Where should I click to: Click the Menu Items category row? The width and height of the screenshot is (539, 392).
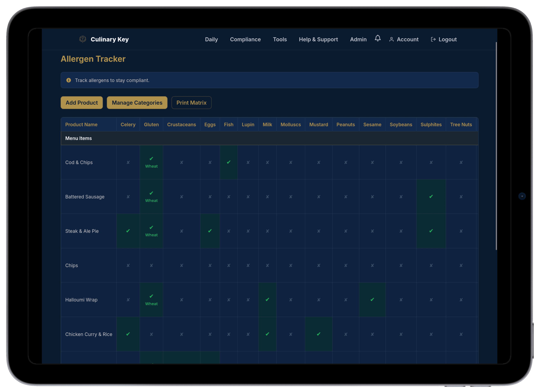269,138
